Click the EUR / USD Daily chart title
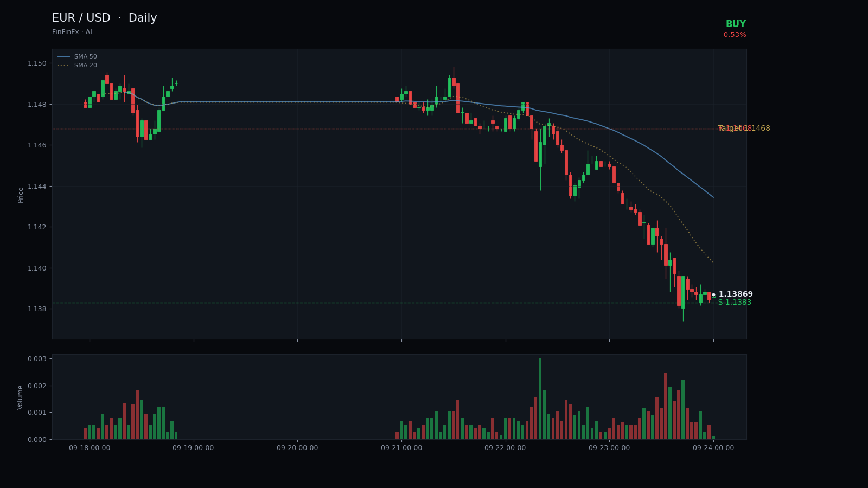This screenshot has height=488, width=868. (x=104, y=18)
